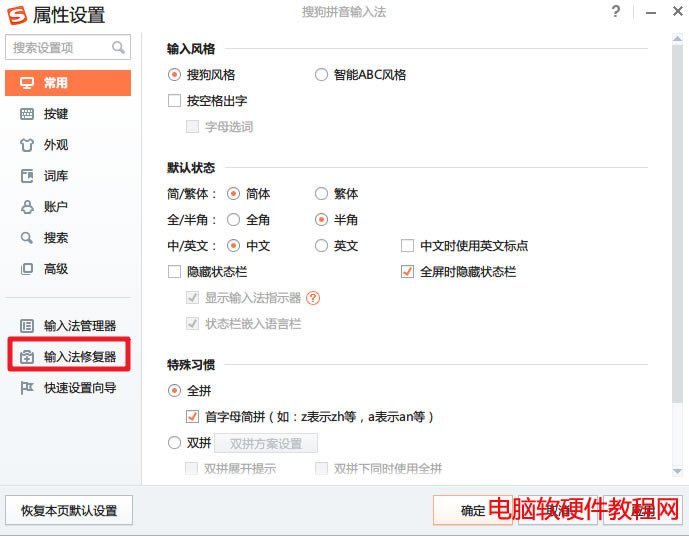Click the toolbox icon for 输入法修复器
This screenshot has width=689, height=536.
[x=27, y=357]
